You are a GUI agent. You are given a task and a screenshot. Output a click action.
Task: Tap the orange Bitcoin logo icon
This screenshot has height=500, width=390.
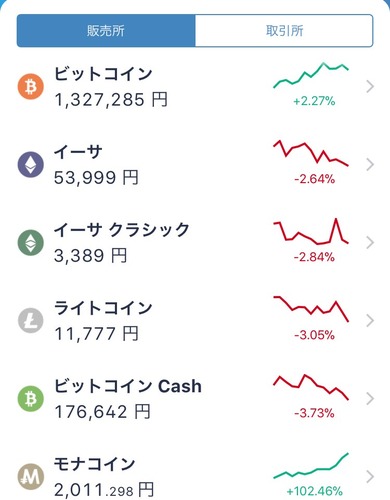pyautogui.click(x=30, y=87)
